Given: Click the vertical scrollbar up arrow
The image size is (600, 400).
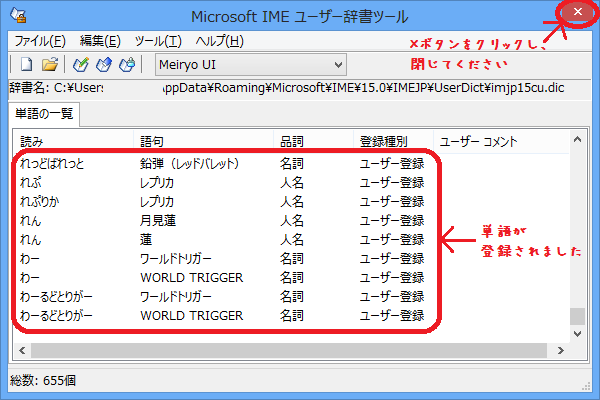Looking at the screenshot, I should click(577, 139).
